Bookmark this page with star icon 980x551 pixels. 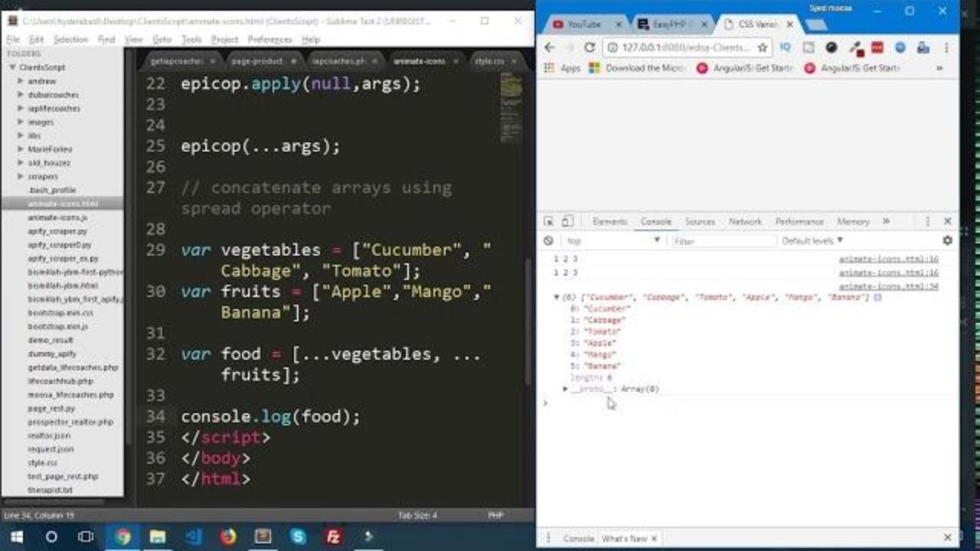(762, 47)
